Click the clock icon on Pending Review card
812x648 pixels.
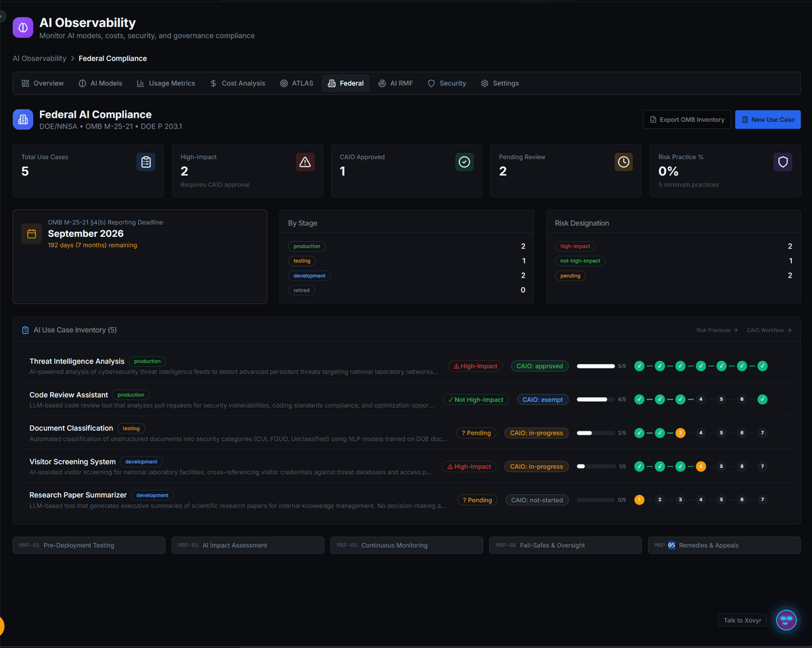coord(623,162)
